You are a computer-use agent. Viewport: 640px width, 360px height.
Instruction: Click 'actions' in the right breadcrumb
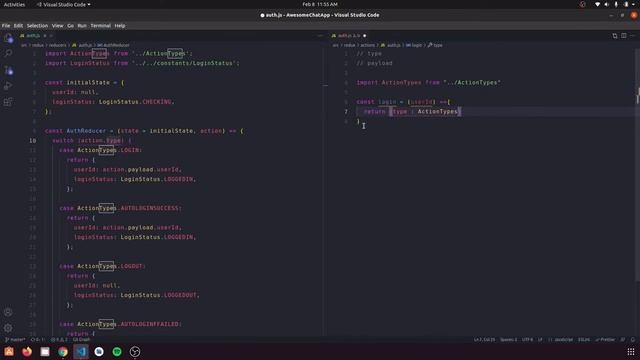coord(367,45)
